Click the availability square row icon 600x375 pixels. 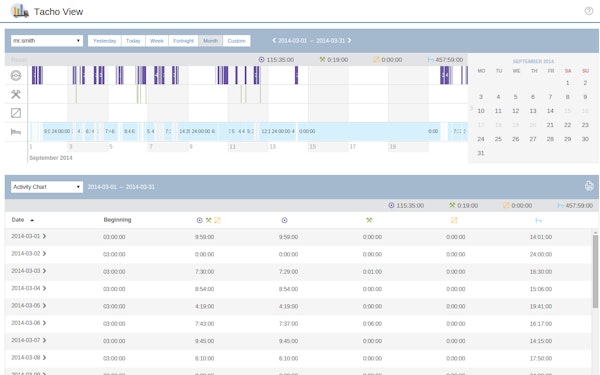tap(16, 113)
